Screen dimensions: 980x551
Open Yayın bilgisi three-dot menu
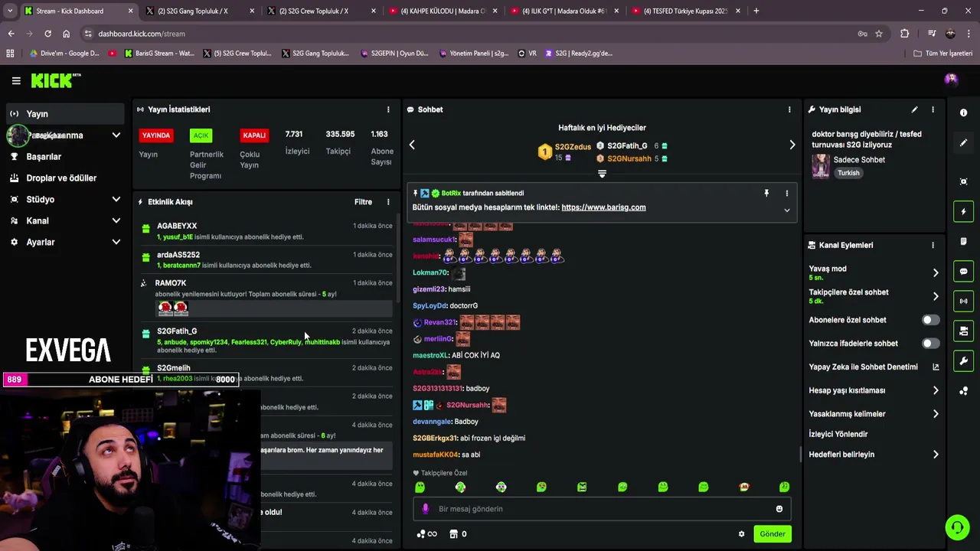[x=933, y=109]
